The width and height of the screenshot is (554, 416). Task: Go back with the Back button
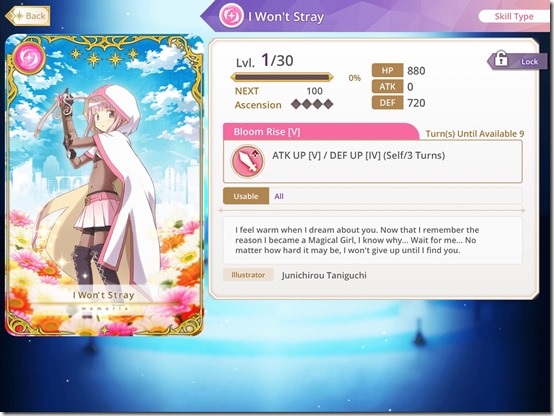click(28, 16)
